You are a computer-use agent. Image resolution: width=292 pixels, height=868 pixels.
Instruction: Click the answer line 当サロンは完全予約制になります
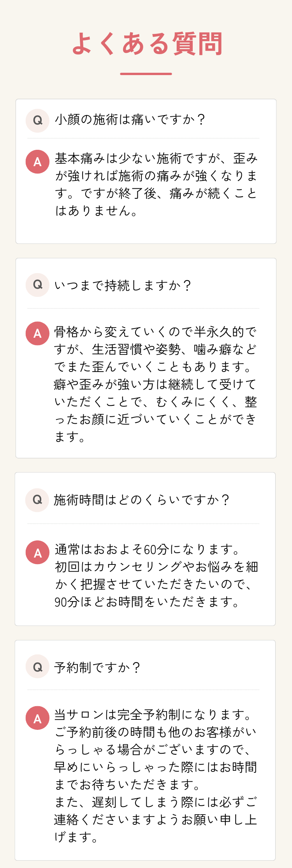click(x=153, y=714)
